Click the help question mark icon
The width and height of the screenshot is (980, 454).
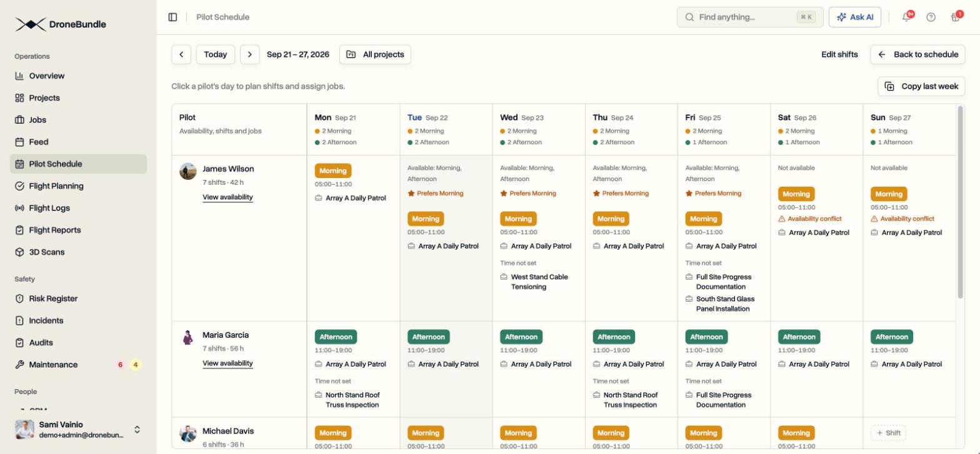[931, 17]
